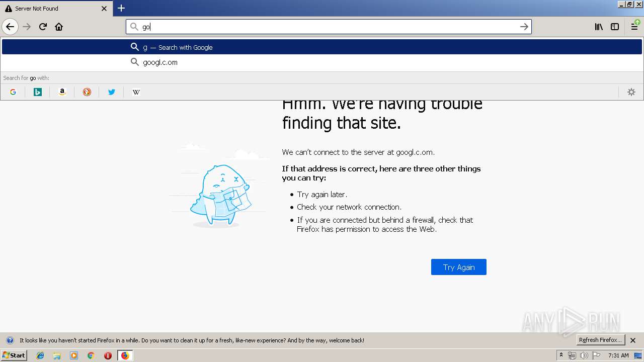Viewport: 644px width, 362px height.
Task: Click Firefox taskbar button
Action: pyautogui.click(x=125, y=355)
